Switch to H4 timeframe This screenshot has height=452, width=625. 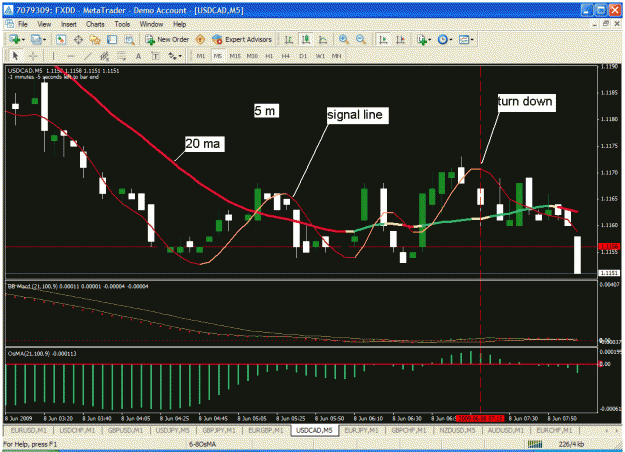286,56
